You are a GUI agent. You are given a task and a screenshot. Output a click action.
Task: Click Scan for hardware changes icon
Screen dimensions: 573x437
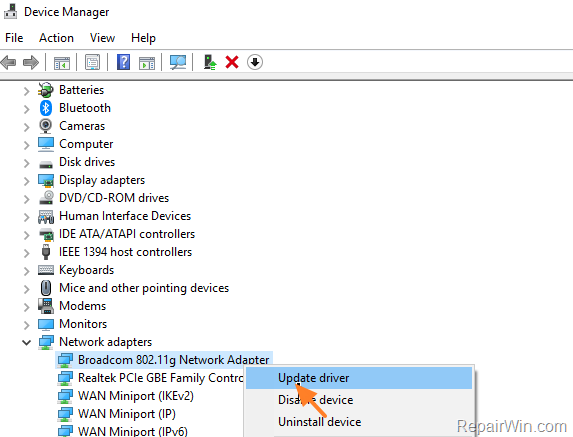click(x=178, y=62)
